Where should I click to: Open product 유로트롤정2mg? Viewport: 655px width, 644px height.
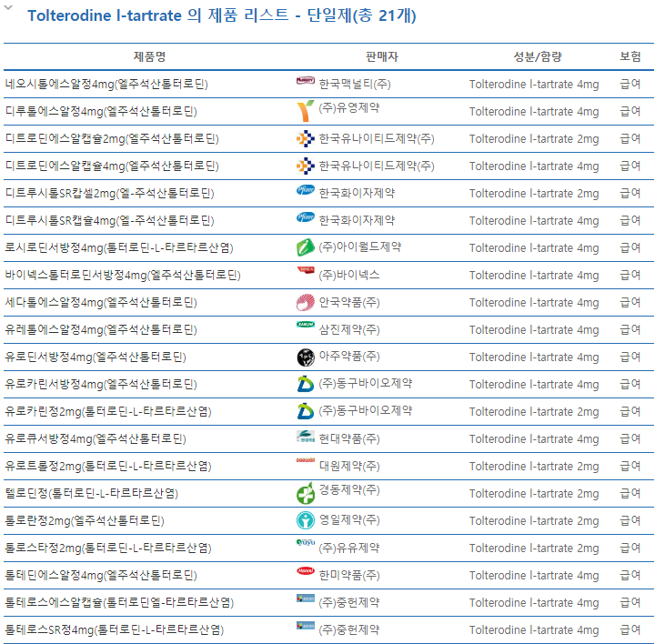click(x=108, y=466)
